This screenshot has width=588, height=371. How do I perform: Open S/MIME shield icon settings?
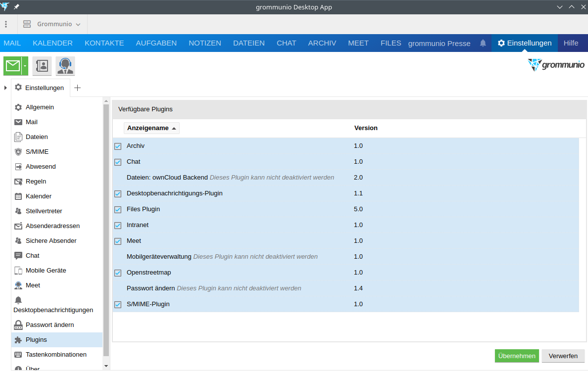[18, 152]
